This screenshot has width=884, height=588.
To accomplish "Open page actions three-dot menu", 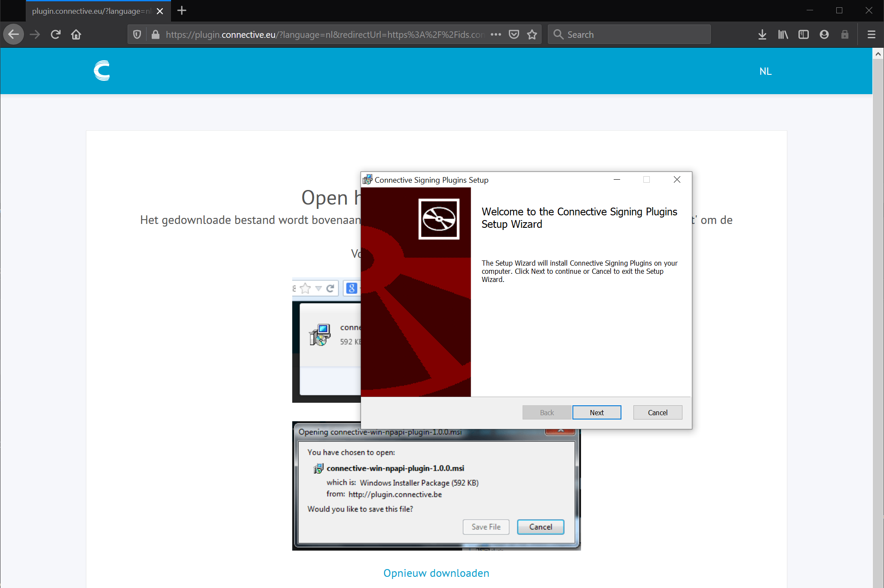I will click(496, 34).
